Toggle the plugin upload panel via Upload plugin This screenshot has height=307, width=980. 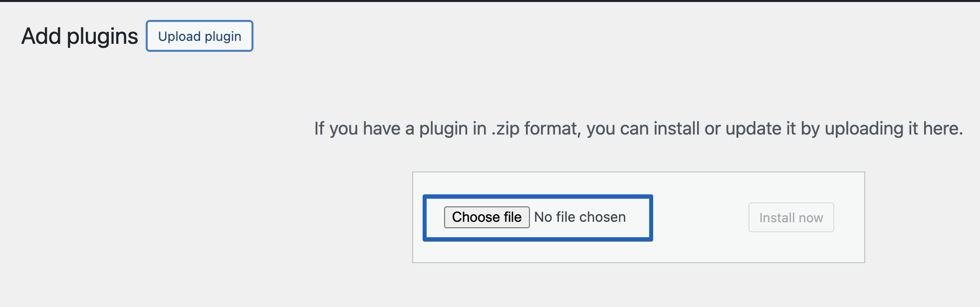click(x=200, y=36)
